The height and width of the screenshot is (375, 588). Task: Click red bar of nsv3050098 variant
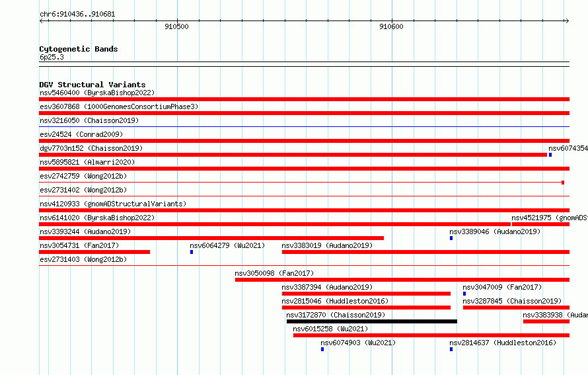coord(402,280)
